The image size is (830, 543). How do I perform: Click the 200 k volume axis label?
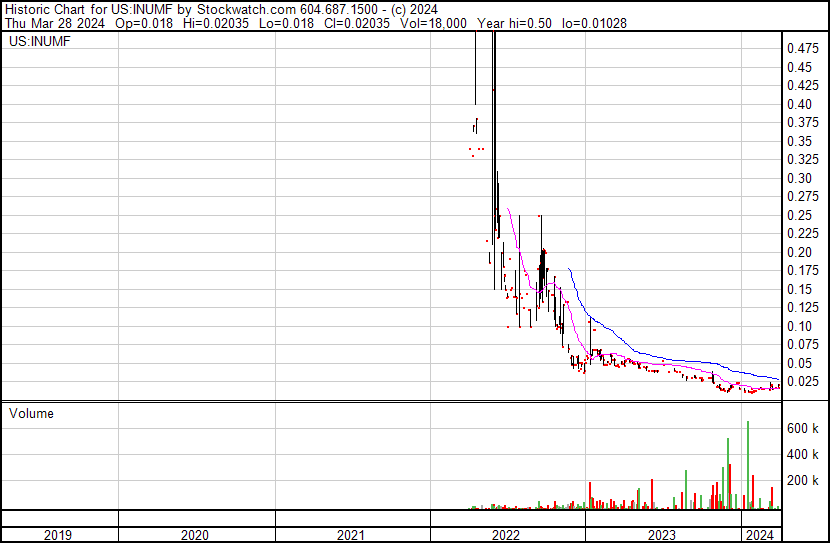[x=801, y=480]
